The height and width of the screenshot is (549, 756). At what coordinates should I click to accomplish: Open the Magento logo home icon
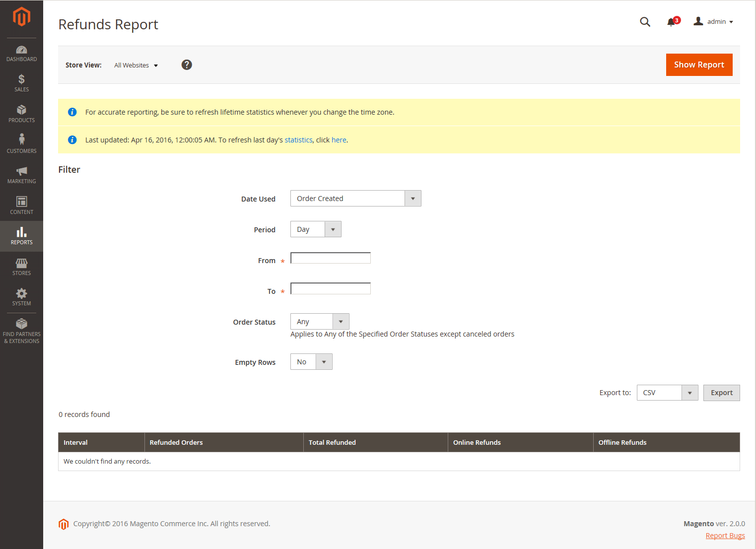click(x=21, y=16)
